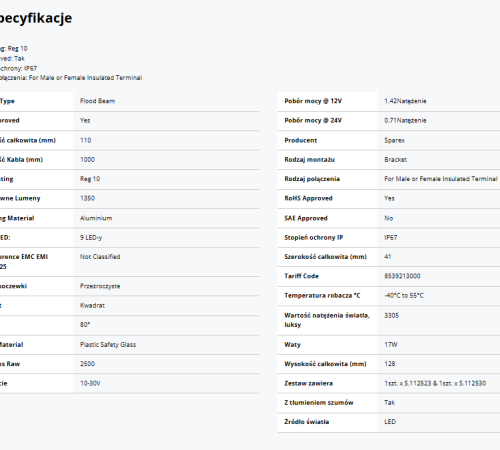The width and height of the screenshot is (500, 450).
Task: Select the 'Pobór mocy @ 24V' label
Action: pyautogui.click(x=313, y=120)
